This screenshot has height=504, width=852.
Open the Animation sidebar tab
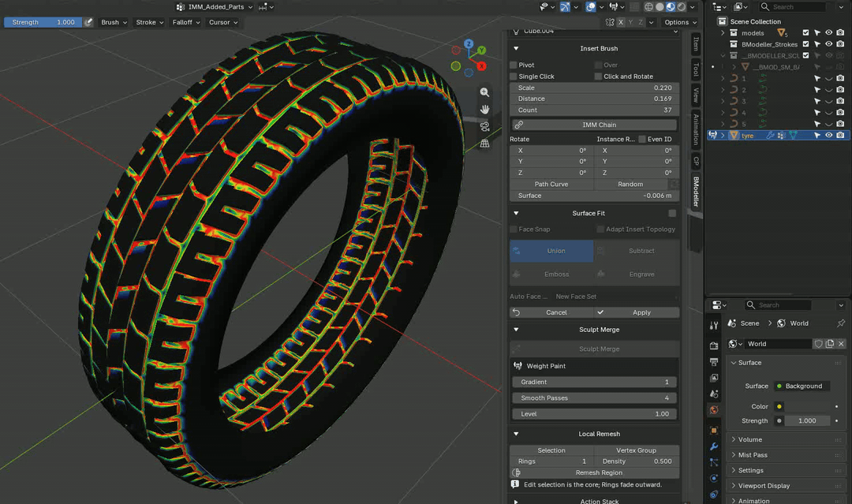point(696,130)
